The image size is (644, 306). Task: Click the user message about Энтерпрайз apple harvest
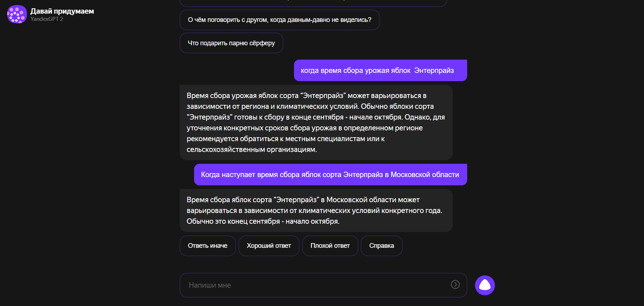point(380,70)
